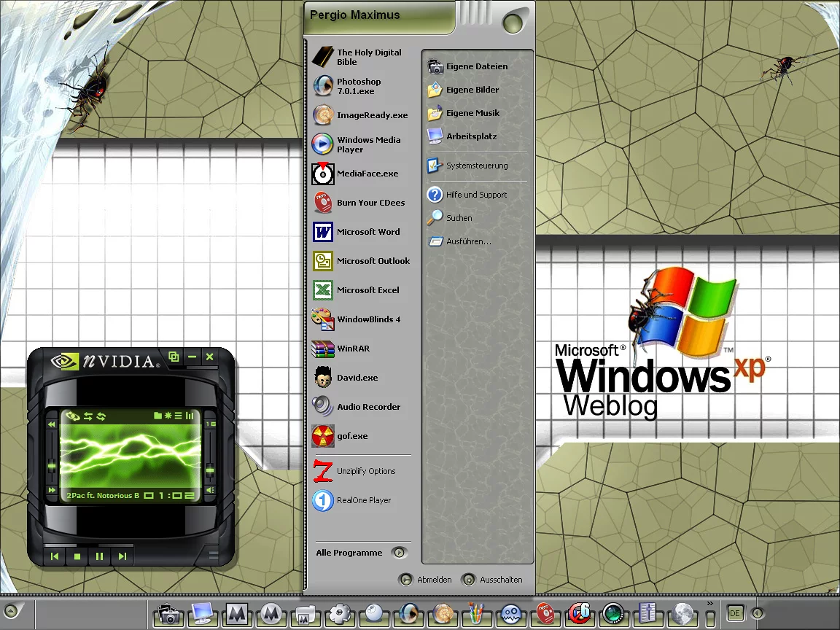
Task: Expand hidden taskbar icons with double chevron
Action: 710,603
